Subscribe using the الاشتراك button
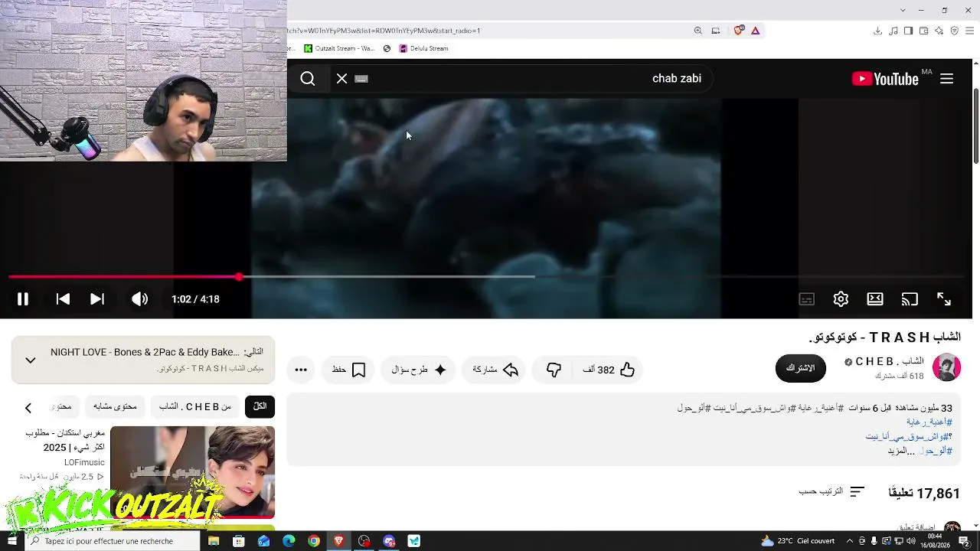Screen dimensions: 980x551 (x=801, y=368)
